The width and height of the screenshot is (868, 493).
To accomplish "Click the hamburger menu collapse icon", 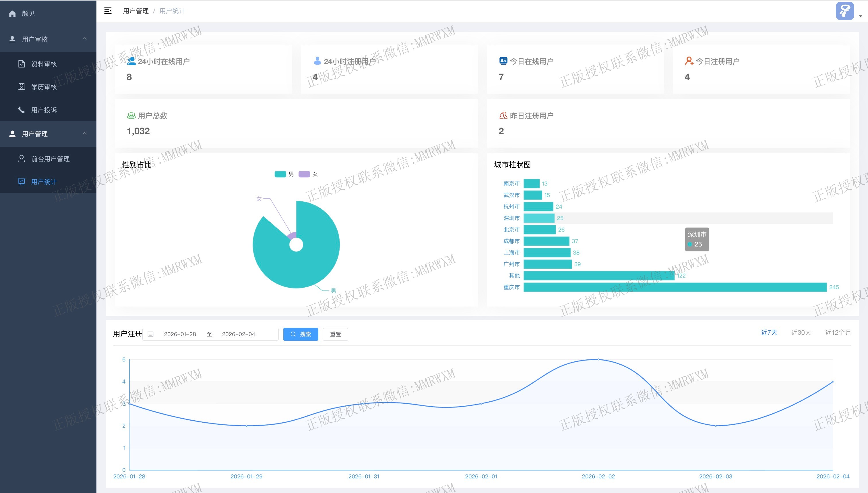I will pyautogui.click(x=108, y=11).
